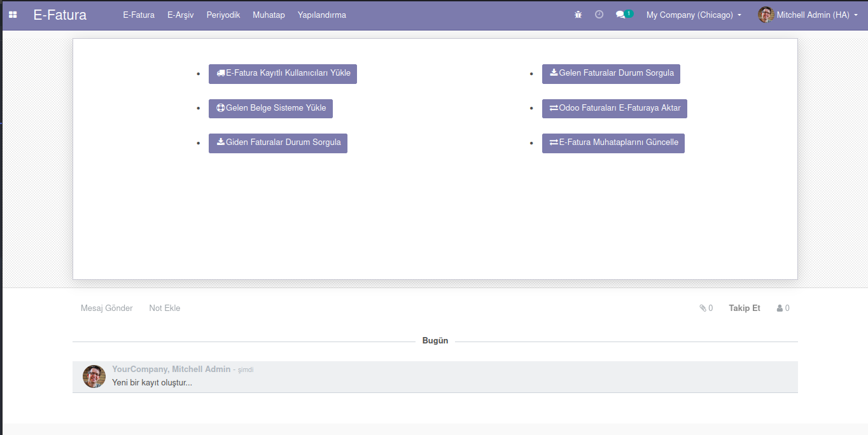Click Giden Faturalar Durum Sorgula
Image resolution: width=868 pixels, height=435 pixels.
(277, 143)
